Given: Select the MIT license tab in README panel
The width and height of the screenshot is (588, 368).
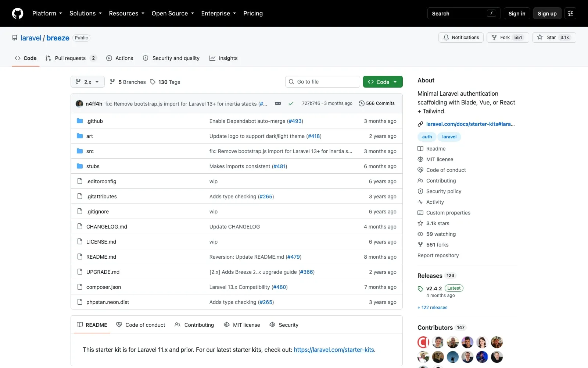Looking at the screenshot, I should (x=242, y=325).
